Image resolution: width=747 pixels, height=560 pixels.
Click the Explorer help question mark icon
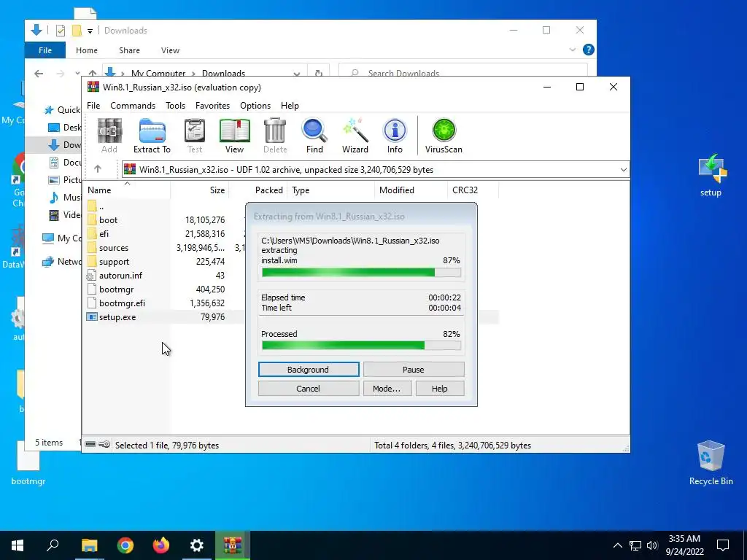589,50
